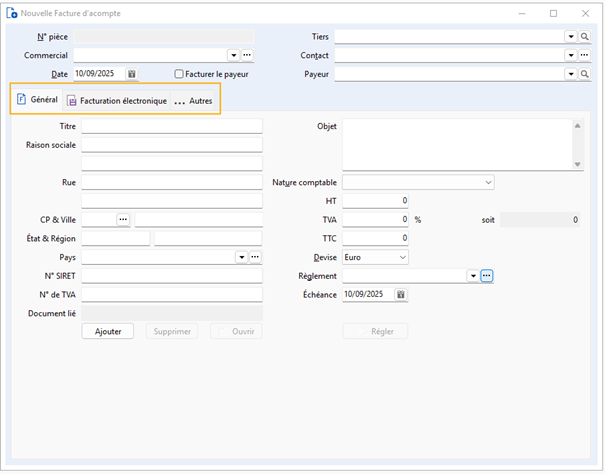Select the Général tab
The image size is (605, 474).
tap(37, 100)
